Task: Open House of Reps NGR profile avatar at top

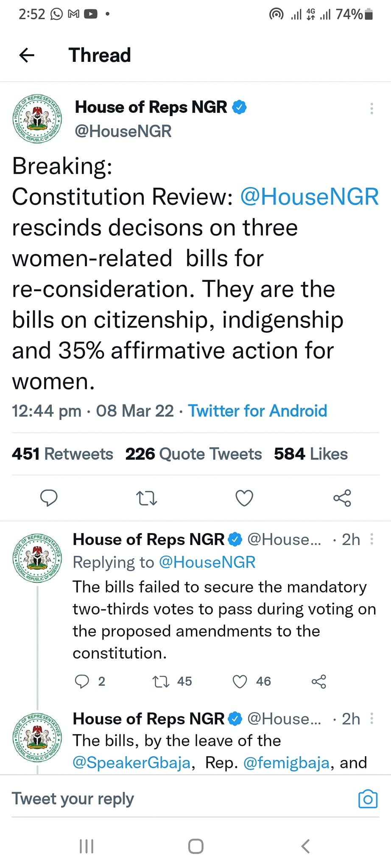Action: click(37, 119)
